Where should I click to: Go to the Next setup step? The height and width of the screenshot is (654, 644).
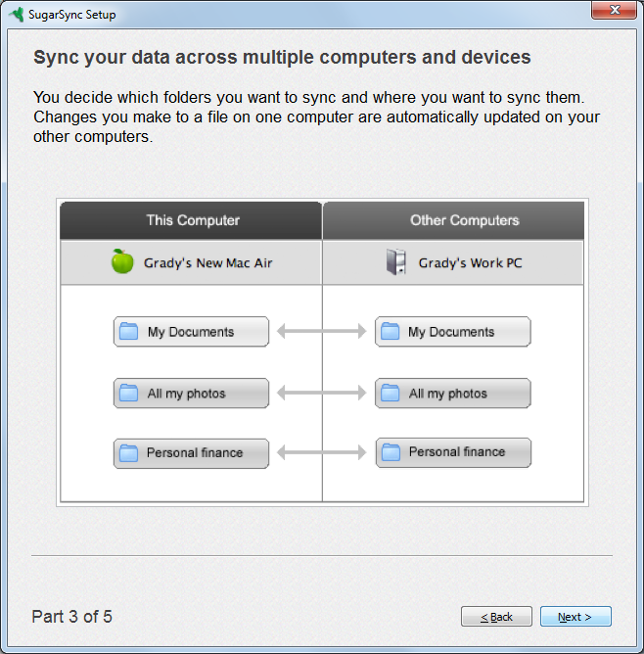point(575,617)
